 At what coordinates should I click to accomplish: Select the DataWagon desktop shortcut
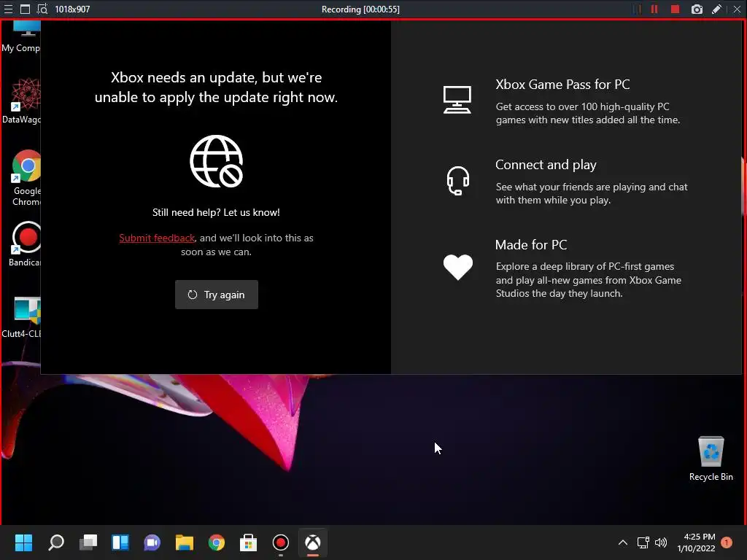[x=22, y=101]
